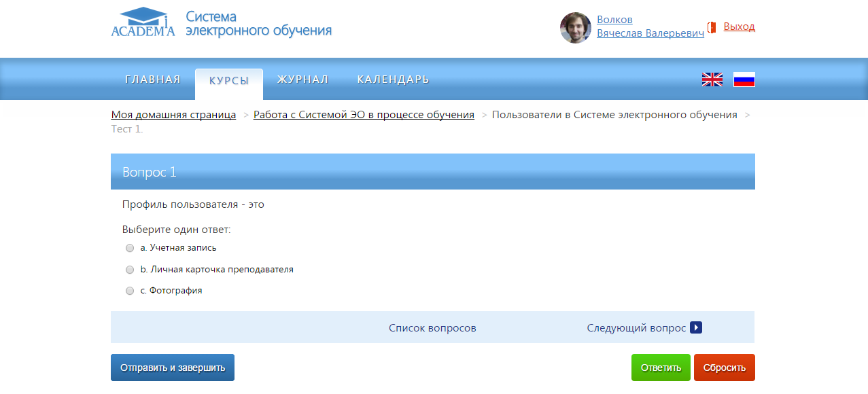The width and height of the screenshot is (868, 394).
Task: Click the Волков Вячеслав Валерьевич profile link
Action: [650, 26]
